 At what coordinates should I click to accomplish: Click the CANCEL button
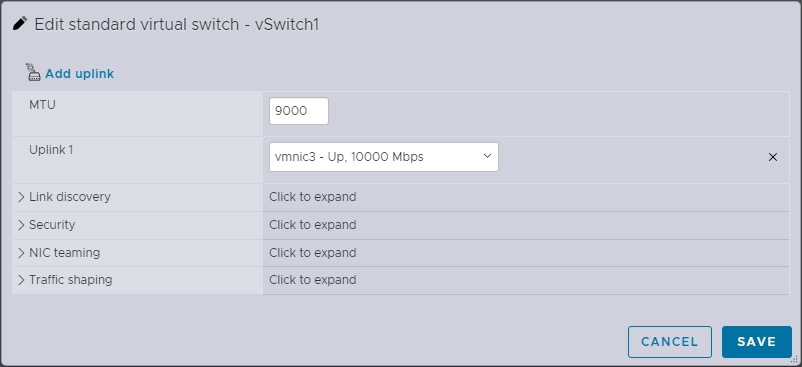[x=670, y=342]
